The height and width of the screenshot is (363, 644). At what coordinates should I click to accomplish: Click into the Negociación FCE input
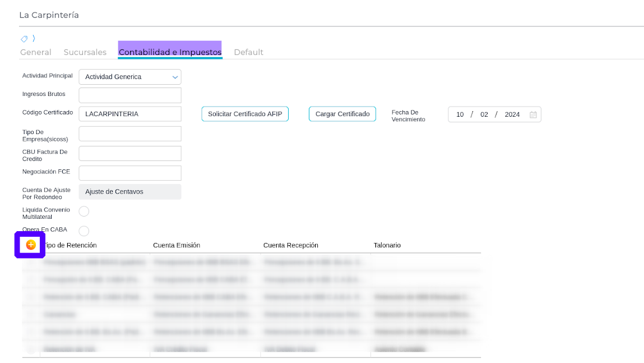pos(130,173)
